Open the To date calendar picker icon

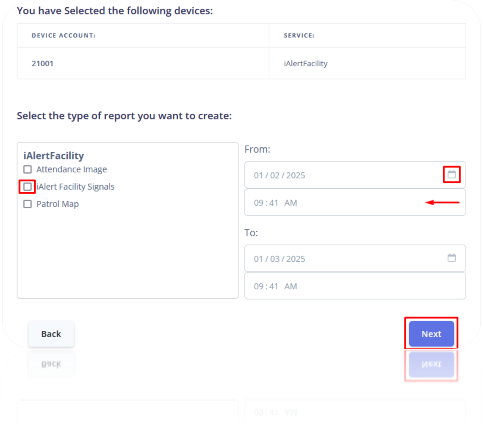[451, 258]
